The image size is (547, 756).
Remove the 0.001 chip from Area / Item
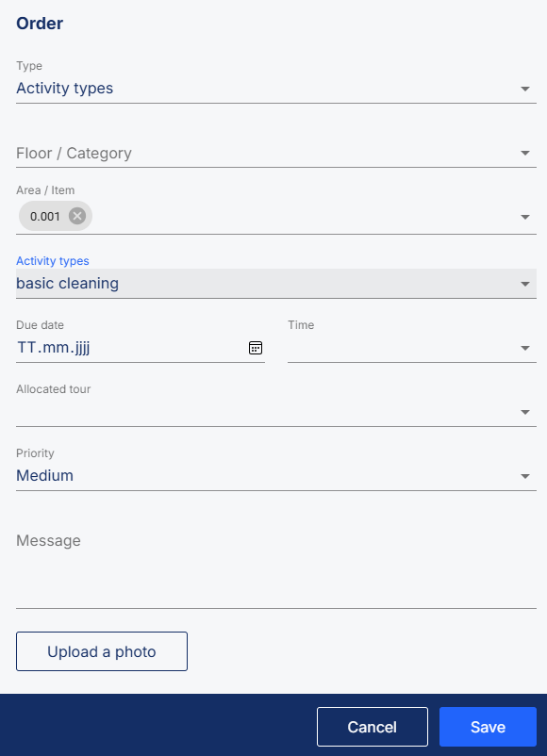coord(77,216)
